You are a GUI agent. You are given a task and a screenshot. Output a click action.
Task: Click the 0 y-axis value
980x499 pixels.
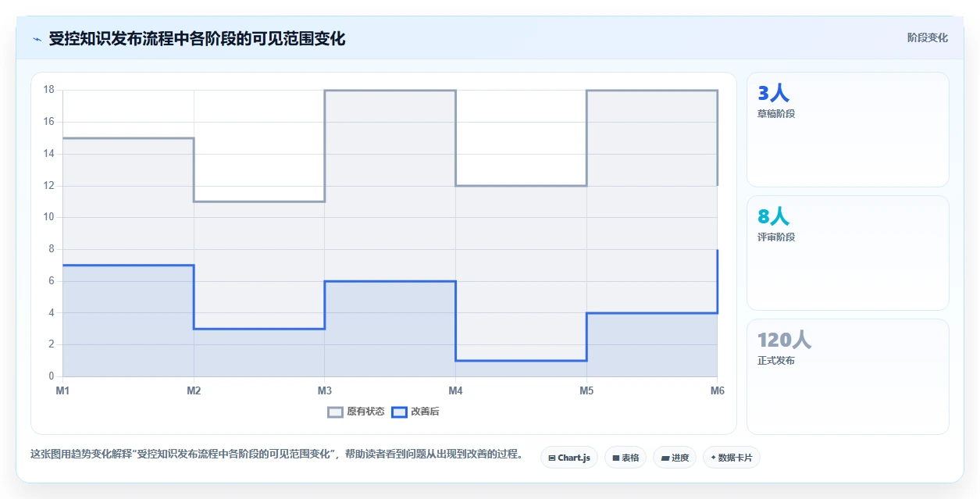tap(51, 376)
